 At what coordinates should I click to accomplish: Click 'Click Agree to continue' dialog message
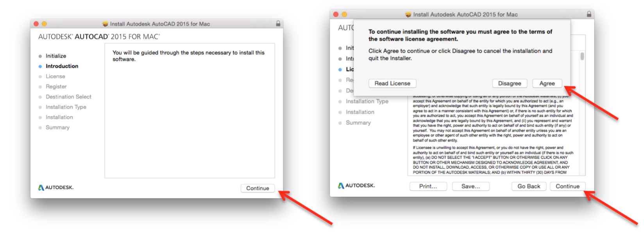pos(460,54)
